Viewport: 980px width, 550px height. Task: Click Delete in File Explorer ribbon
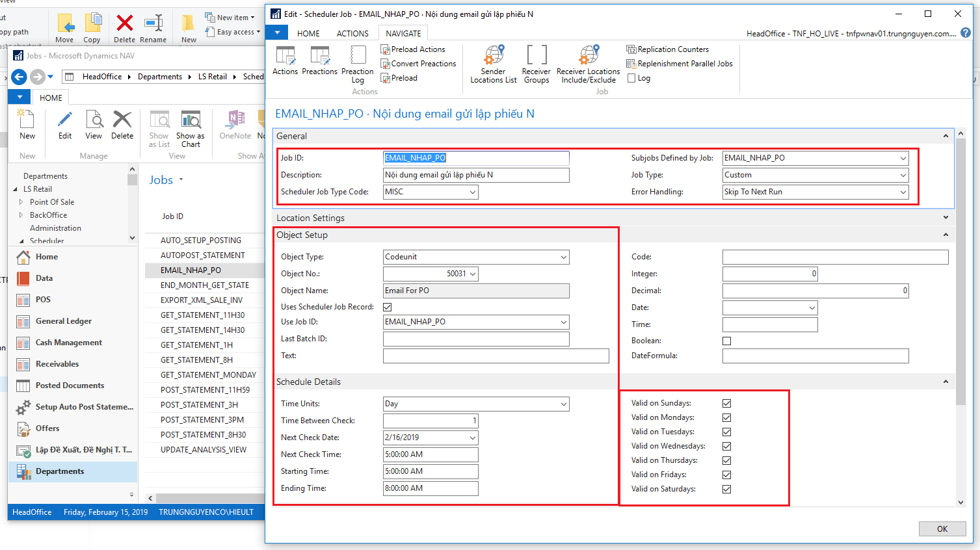tap(124, 28)
